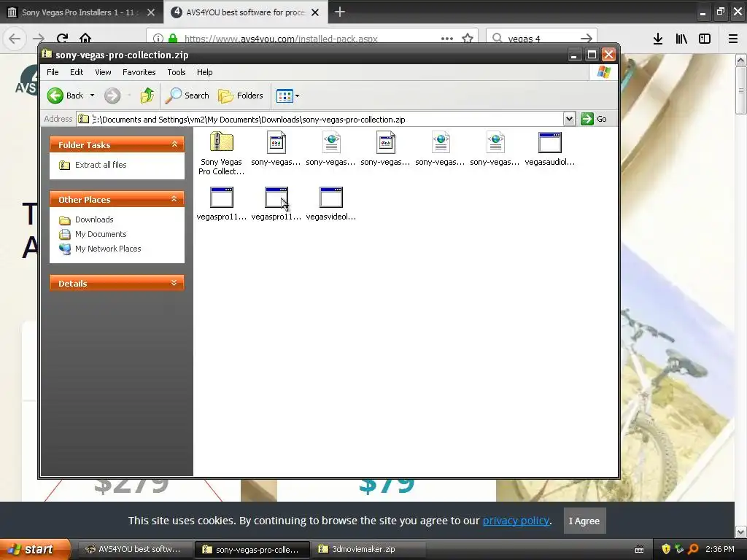Screen dimensions: 747x560
Task: Open a new browser tab
Action: tap(340, 12)
